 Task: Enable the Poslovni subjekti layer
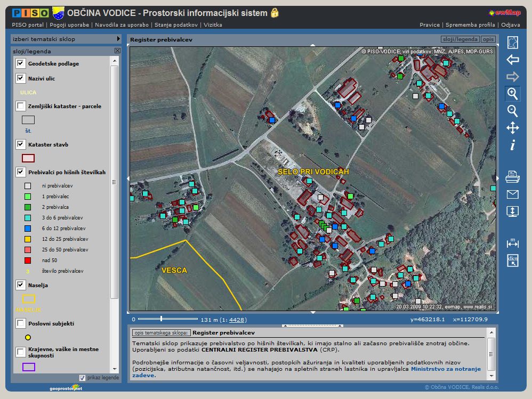coord(21,323)
